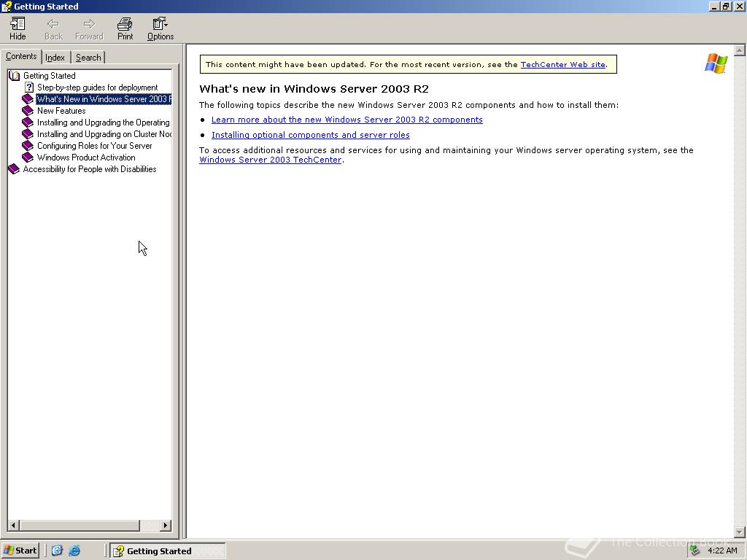Open Accessibility for People with Disabilities topic
The height and width of the screenshot is (560, 747).
90,169
